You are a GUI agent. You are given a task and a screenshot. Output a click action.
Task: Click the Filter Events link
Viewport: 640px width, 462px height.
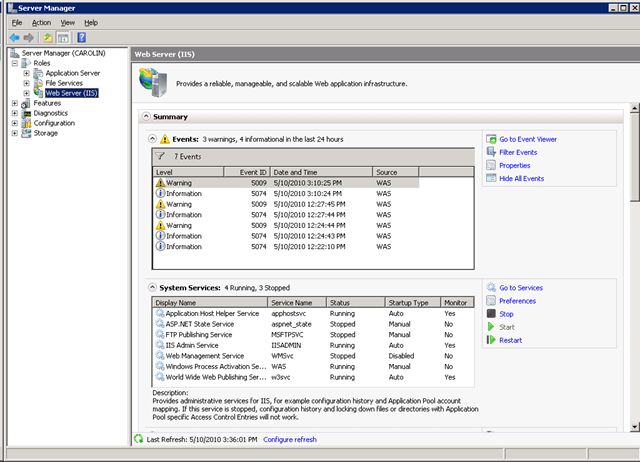[518, 152]
